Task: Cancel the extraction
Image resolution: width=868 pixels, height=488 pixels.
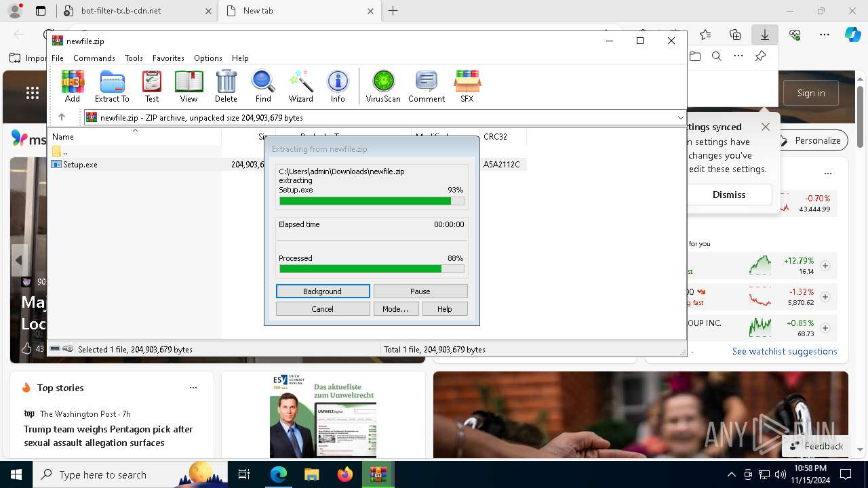Action: [323, 309]
